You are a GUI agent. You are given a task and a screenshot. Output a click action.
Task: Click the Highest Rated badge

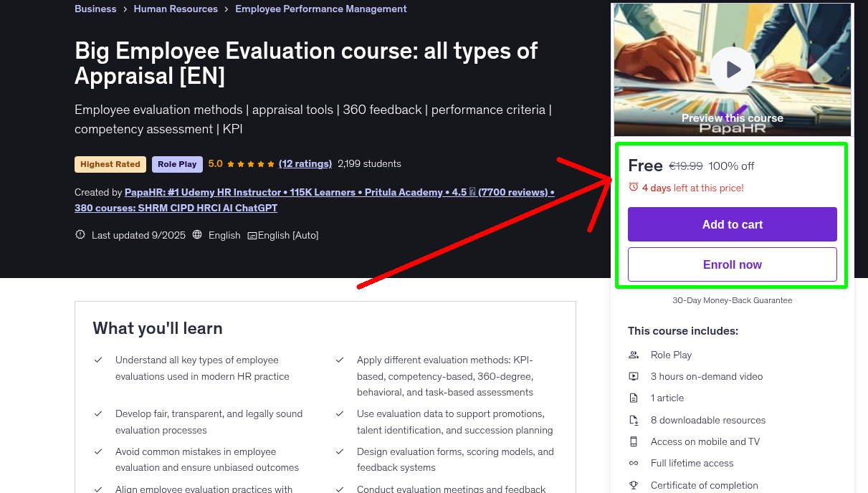pos(110,164)
